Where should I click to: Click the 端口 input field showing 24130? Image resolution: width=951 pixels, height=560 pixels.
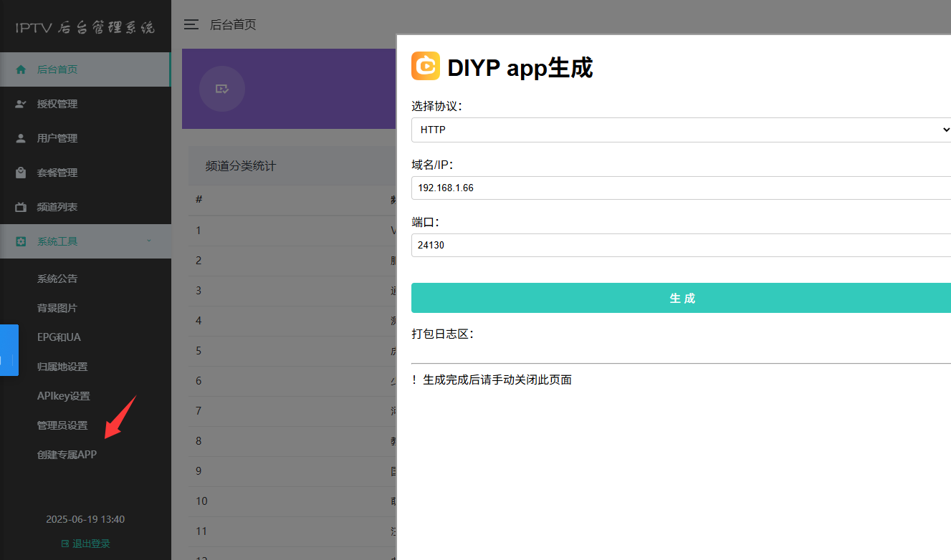coord(681,245)
